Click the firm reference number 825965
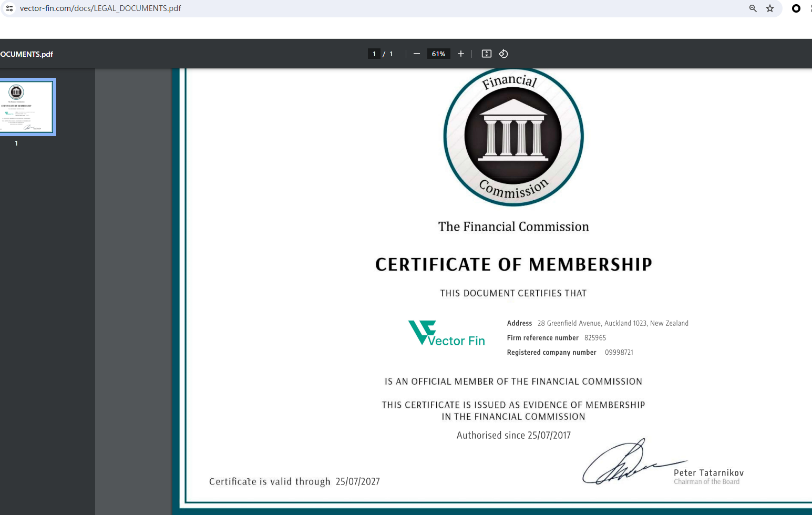 pyautogui.click(x=595, y=338)
